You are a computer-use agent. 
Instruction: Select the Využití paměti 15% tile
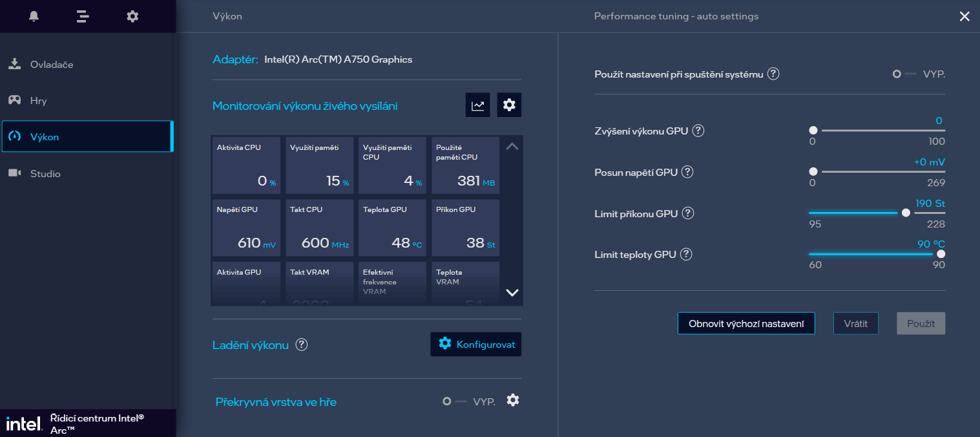pos(320,165)
